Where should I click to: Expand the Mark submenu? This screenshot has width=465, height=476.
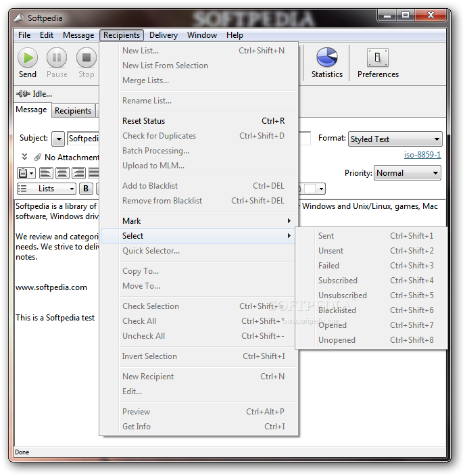pos(199,221)
